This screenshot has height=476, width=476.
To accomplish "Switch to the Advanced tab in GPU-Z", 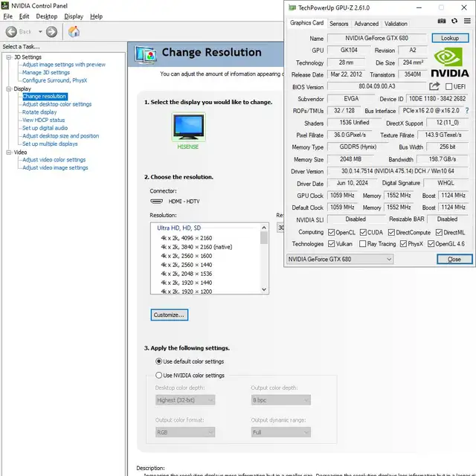I will click(x=367, y=24).
